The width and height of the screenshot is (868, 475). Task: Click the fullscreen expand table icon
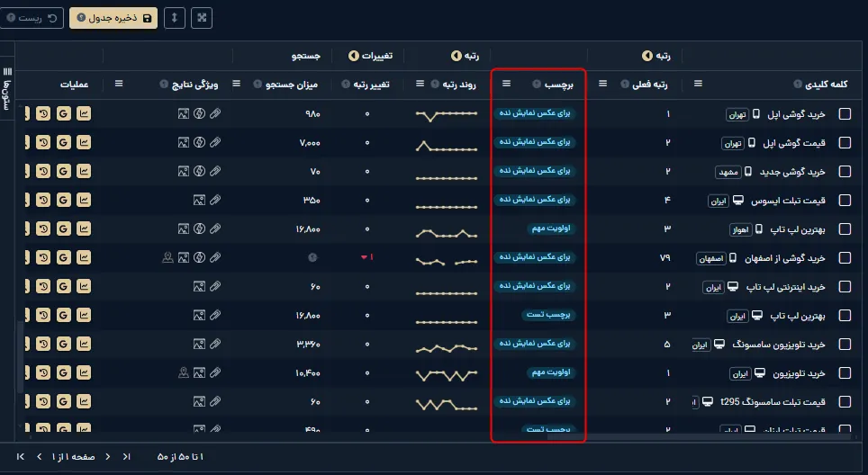click(202, 18)
